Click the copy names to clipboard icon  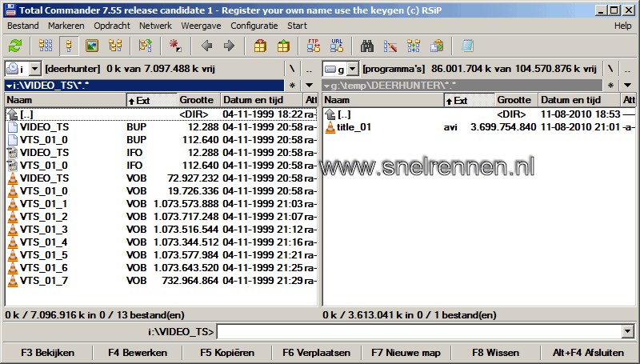coord(437,46)
